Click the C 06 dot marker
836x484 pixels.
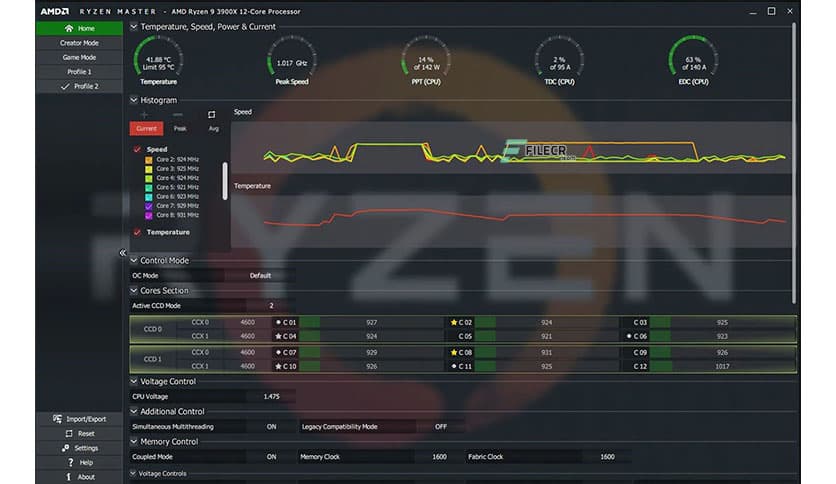629,336
